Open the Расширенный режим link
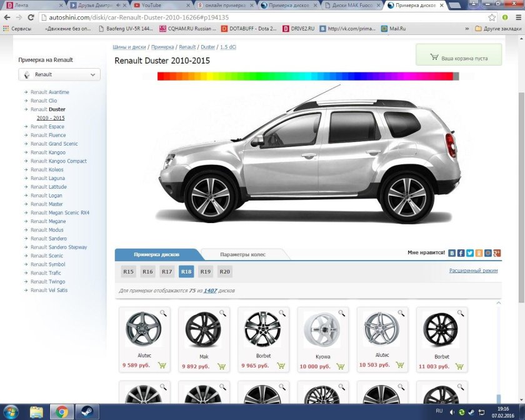 click(473, 271)
